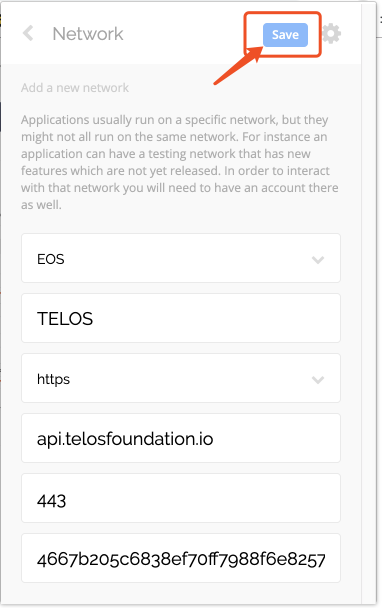Click the api.telosfoundation.io host field

pyautogui.click(x=181, y=438)
